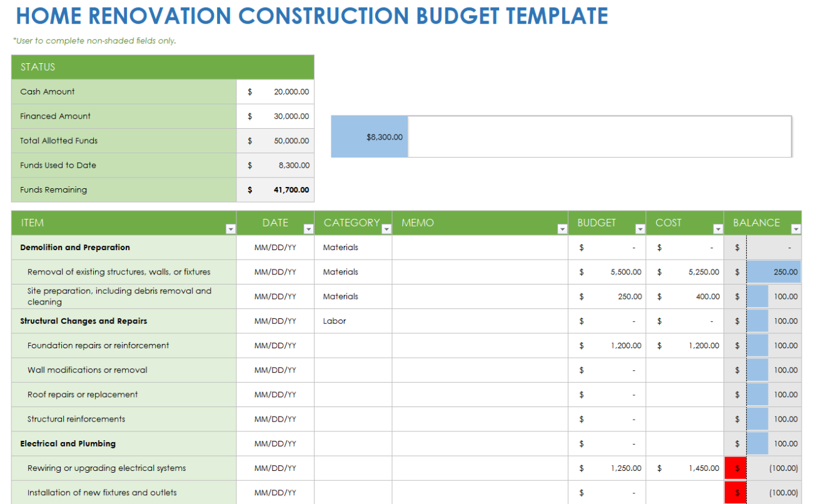Select the blue $8,300.00 progress segment

tap(368, 136)
